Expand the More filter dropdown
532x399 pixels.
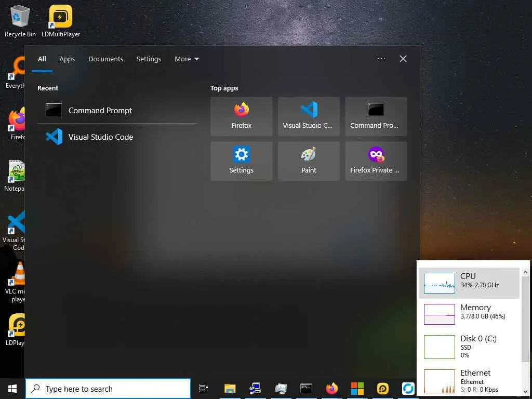tap(187, 59)
